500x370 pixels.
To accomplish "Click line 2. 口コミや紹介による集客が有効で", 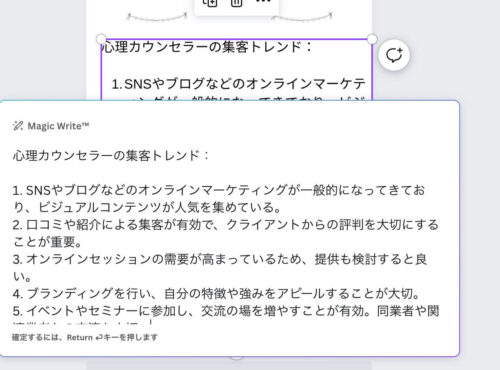I will click(x=225, y=225).
